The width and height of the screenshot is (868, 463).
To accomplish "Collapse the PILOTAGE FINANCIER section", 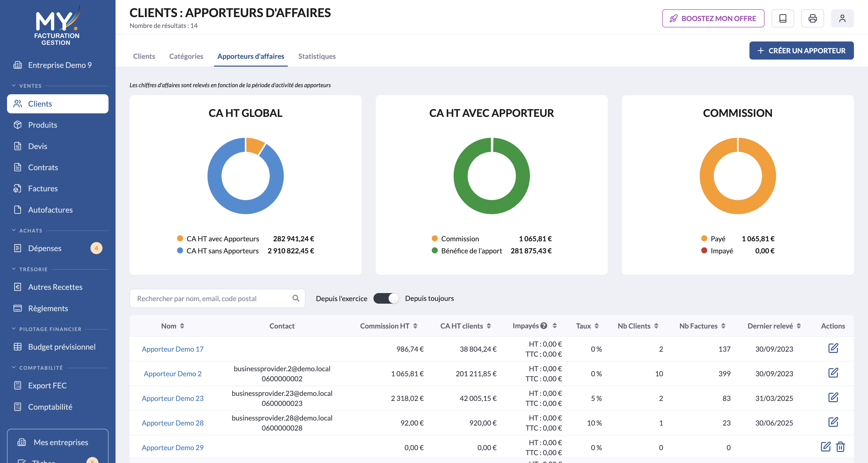I will tap(14, 329).
